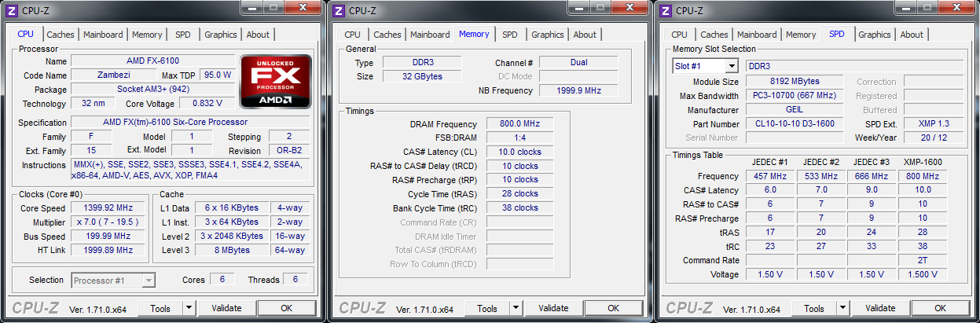Click the 20 / 12 Week/Year value
Screen dimensions: 980x323
[x=933, y=138]
